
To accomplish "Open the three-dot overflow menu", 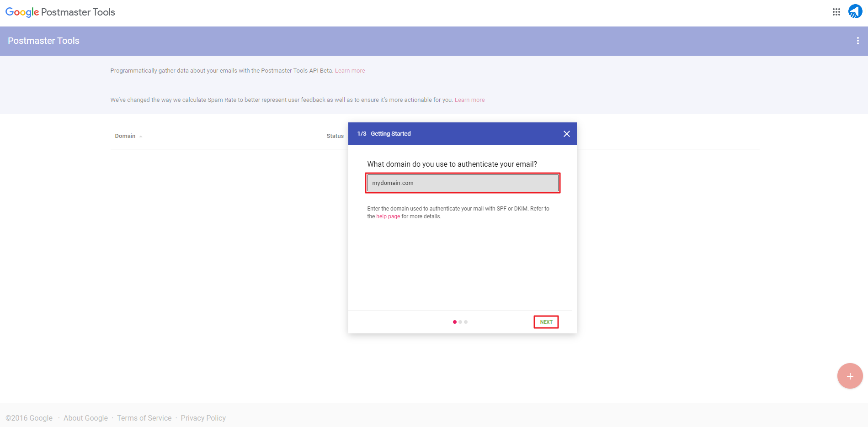I will 857,41.
